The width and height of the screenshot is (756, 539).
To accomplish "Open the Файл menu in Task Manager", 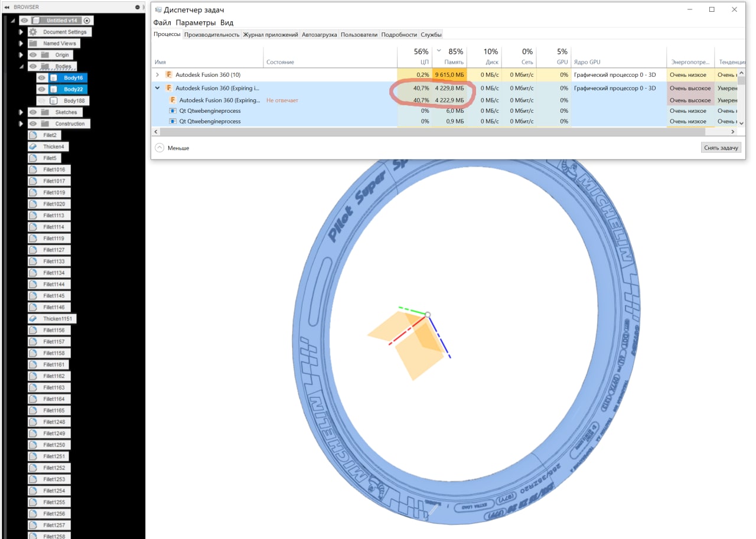I will (162, 22).
